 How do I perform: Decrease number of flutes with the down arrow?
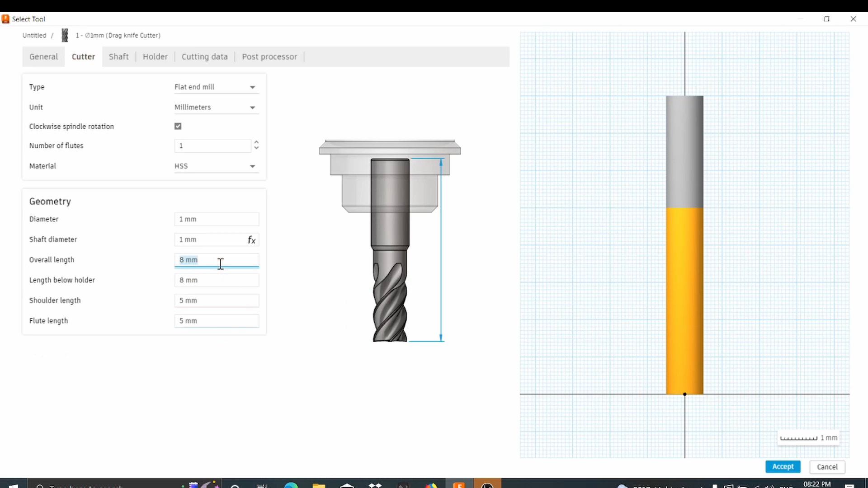(256, 149)
